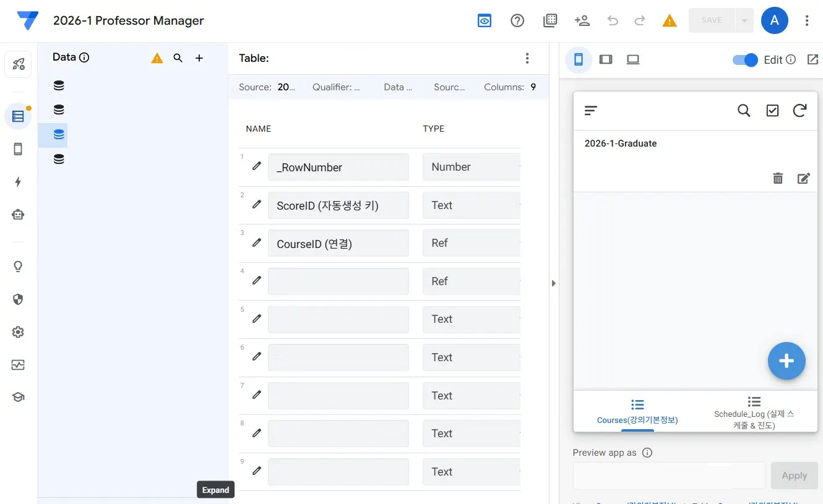The image size is (823, 504).
Task: Open the Manage deployment section
Action: (18, 365)
